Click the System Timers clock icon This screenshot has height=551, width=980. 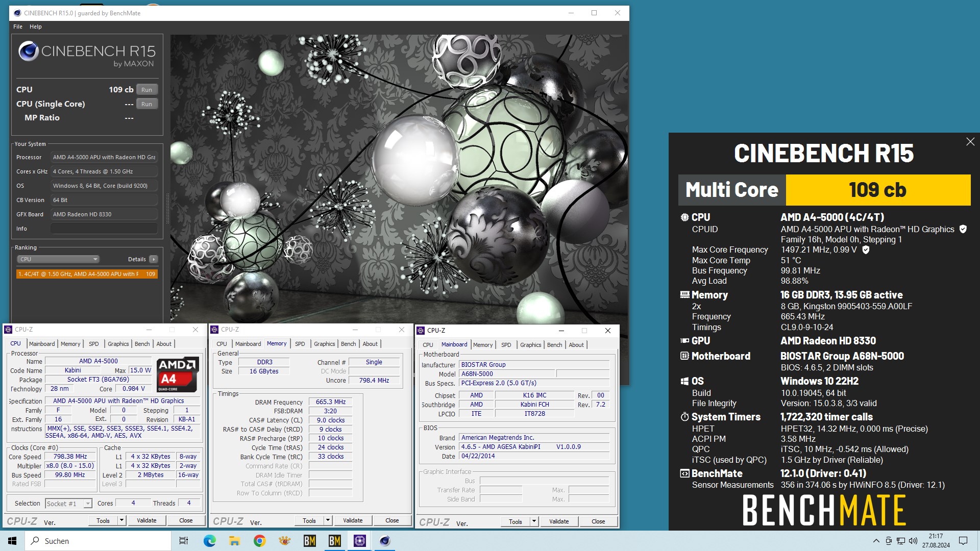pyautogui.click(x=684, y=417)
